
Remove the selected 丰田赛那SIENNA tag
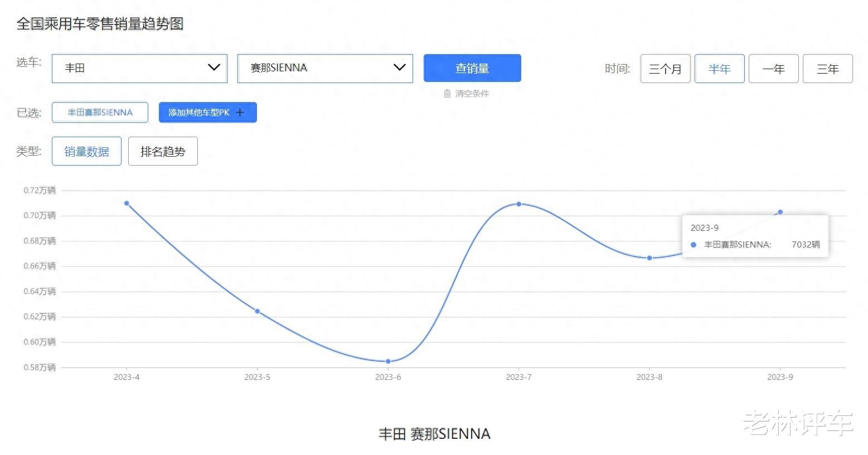click(x=100, y=112)
